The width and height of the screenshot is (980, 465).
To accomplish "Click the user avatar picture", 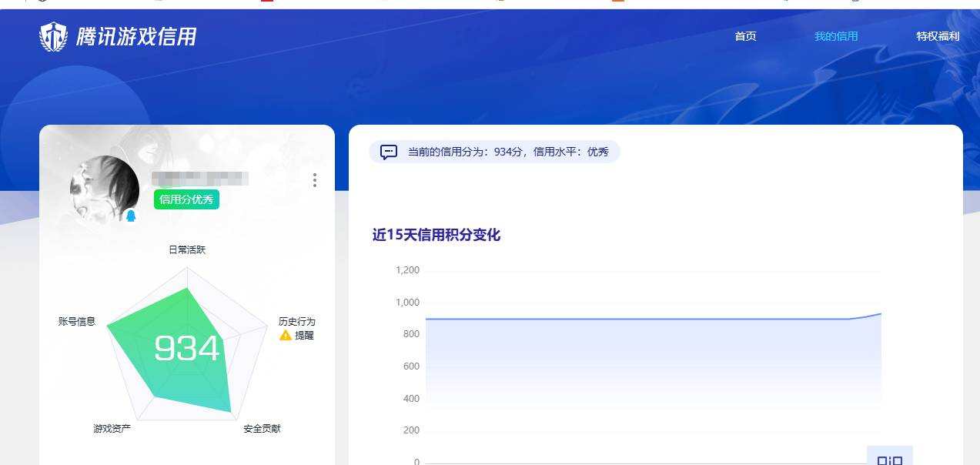I will point(105,190).
